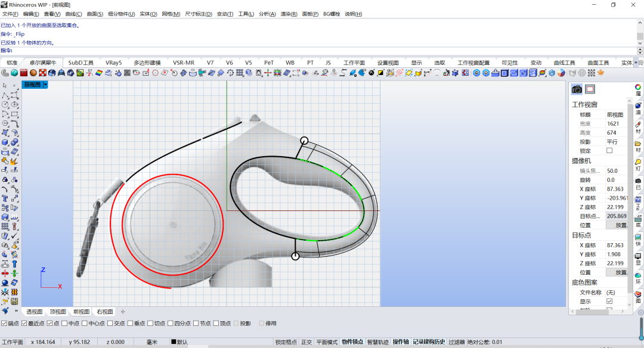
Task: Open the 曲面(S) menu
Action: pyautogui.click(x=95, y=14)
